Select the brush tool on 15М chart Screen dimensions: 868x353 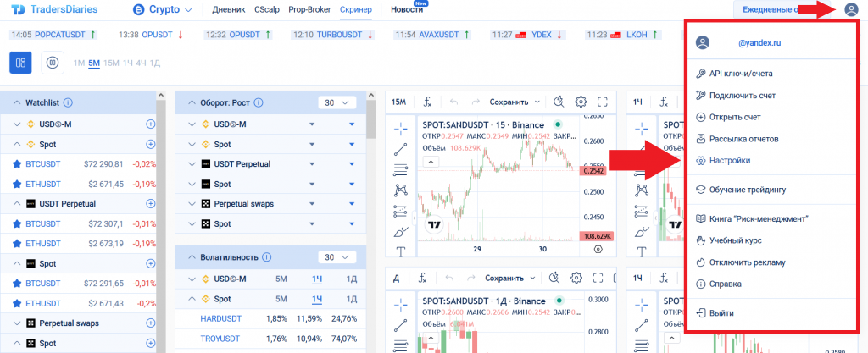pos(401,232)
